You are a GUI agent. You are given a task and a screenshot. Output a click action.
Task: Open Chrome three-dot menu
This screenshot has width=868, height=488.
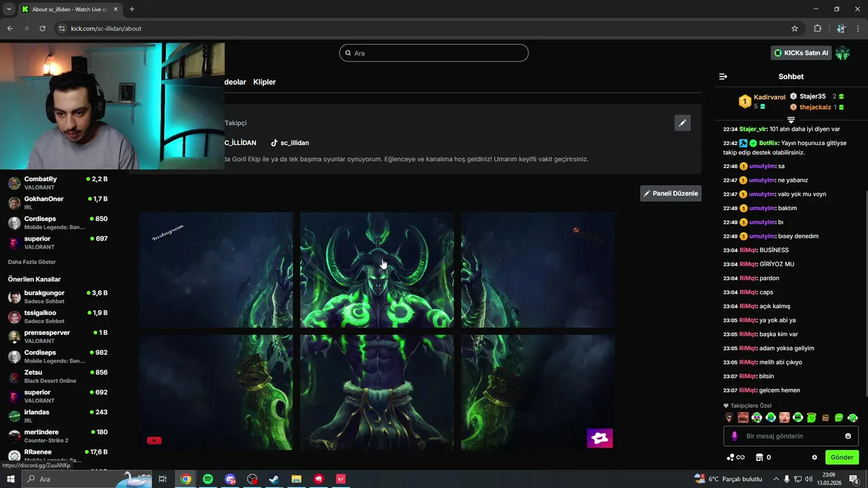tap(859, 28)
